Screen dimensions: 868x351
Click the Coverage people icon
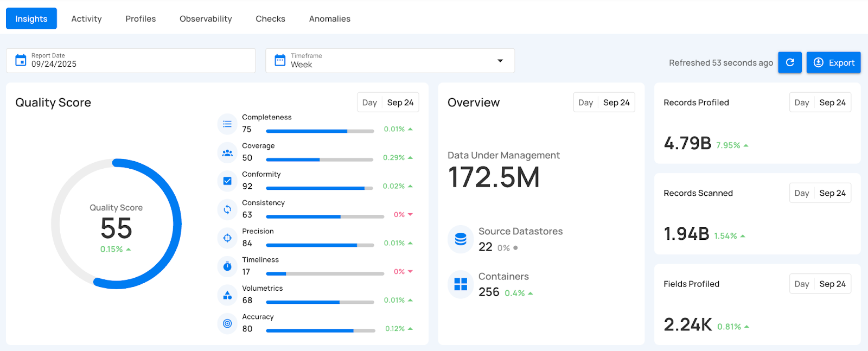pos(227,153)
